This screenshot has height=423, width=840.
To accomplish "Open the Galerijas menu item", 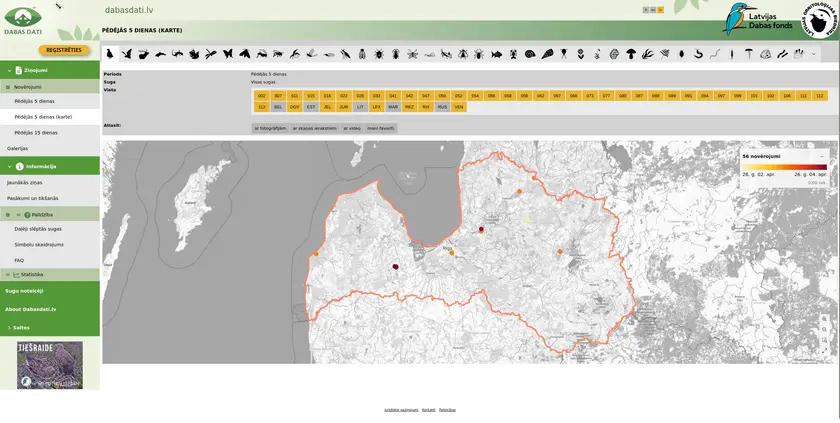I will click(x=17, y=148).
